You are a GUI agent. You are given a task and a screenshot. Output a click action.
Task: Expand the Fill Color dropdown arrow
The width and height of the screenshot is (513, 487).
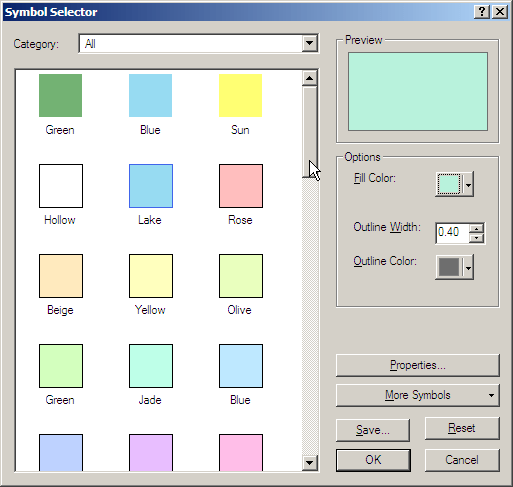click(x=468, y=184)
